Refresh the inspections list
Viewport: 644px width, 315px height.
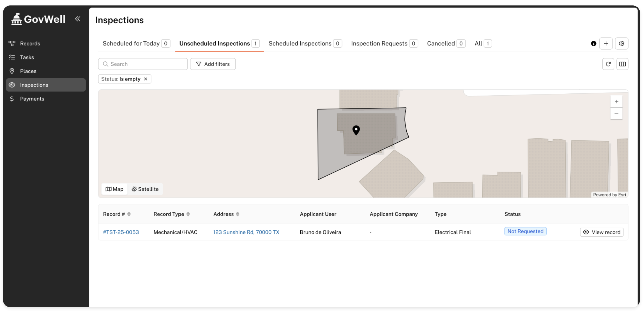pos(608,64)
